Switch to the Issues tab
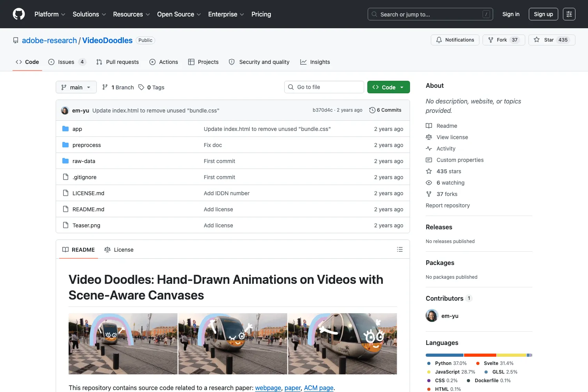 click(x=67, y=62)
